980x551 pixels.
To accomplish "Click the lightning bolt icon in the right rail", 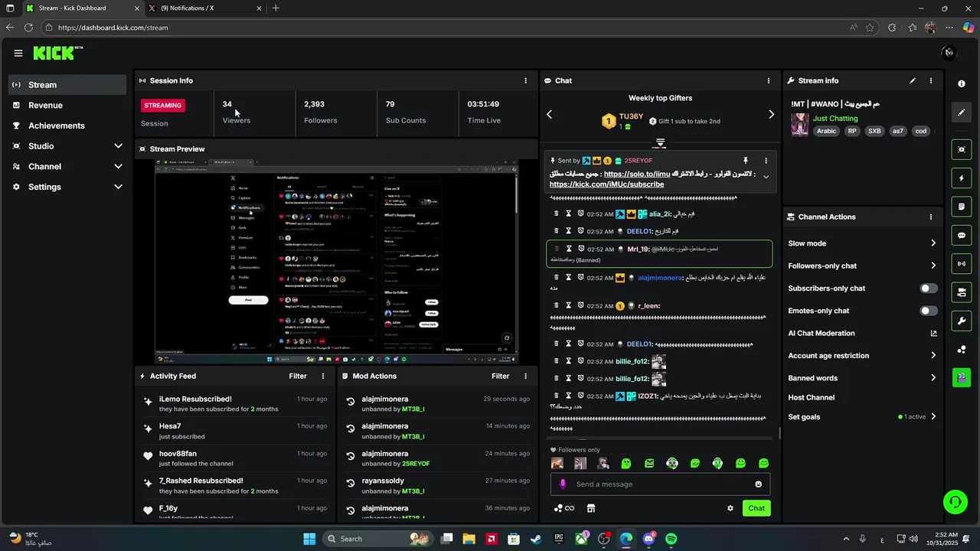I will 962,178.
